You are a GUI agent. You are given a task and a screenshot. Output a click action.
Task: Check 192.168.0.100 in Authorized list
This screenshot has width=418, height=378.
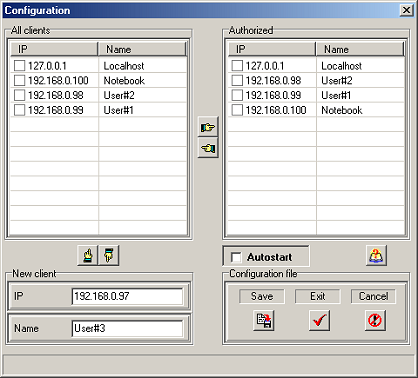237,110
